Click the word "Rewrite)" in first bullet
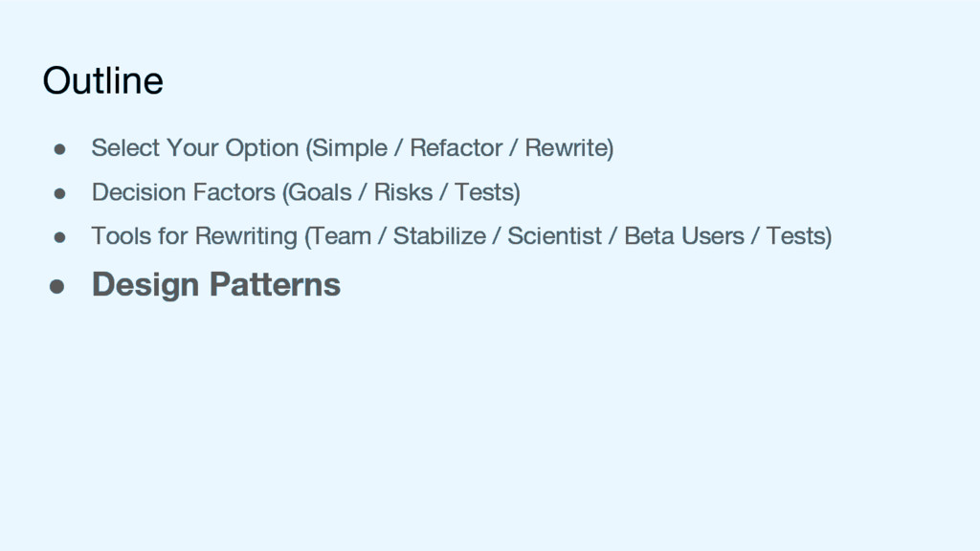 569,148
